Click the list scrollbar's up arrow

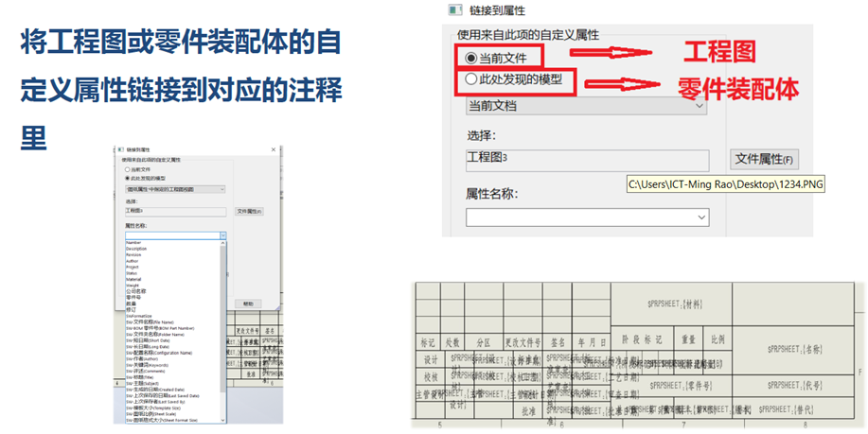[x=223, y=243]
